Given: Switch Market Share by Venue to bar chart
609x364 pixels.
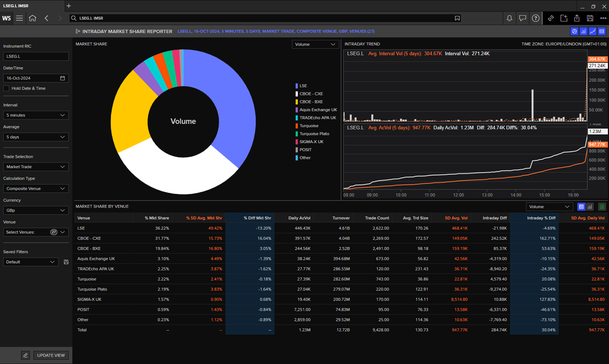Looking at the screenshot, I should 589,206.
